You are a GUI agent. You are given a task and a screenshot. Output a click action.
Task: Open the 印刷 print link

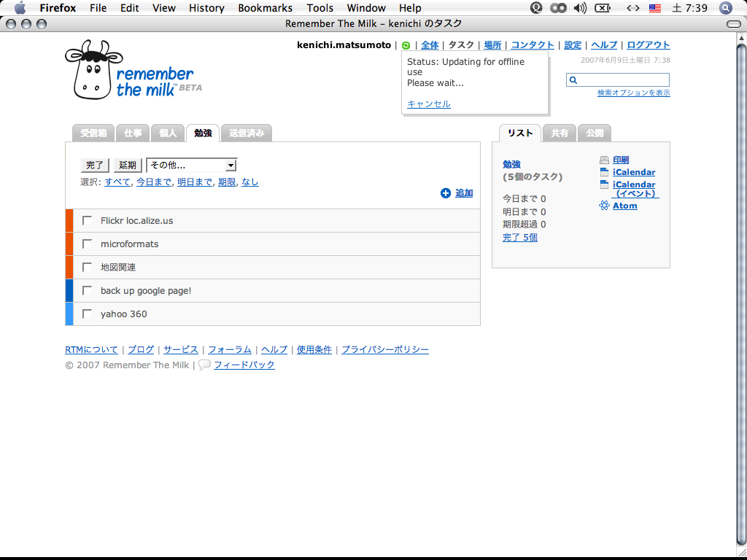tap(621, 160)
